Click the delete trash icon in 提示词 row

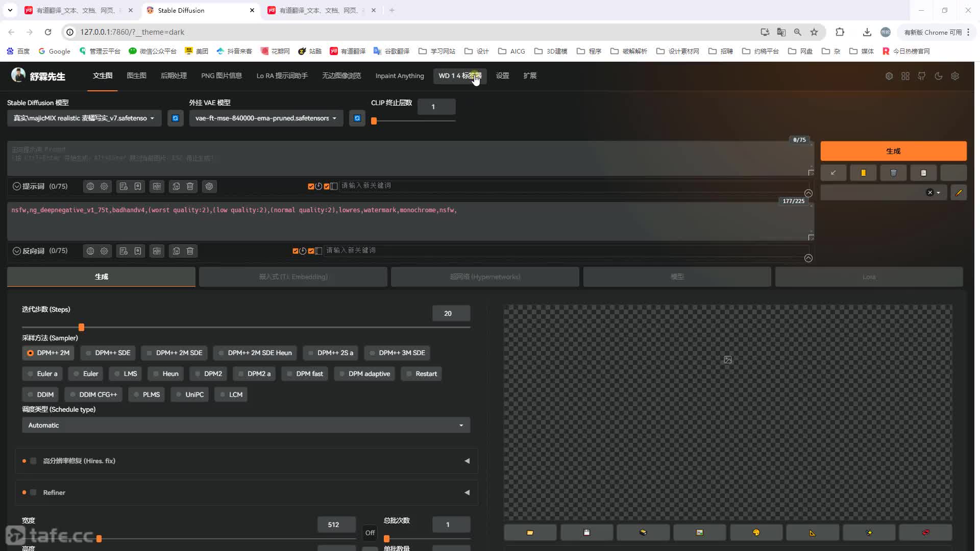coord(190,186)
